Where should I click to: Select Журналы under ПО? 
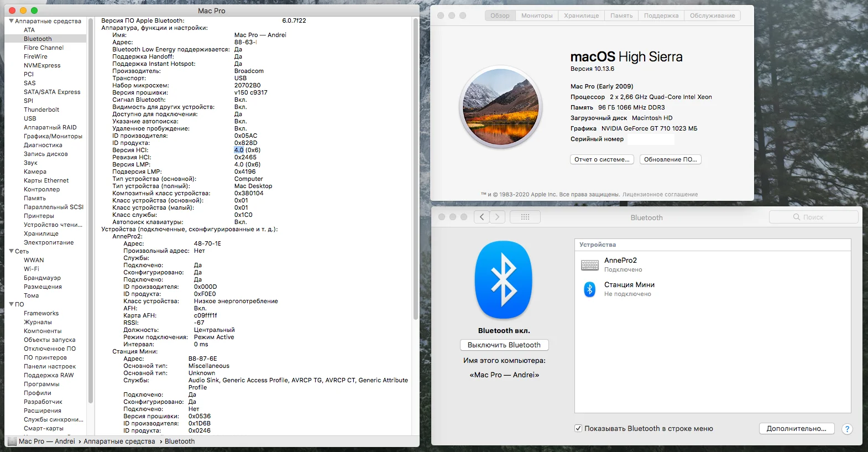click(x=38, y=322)
